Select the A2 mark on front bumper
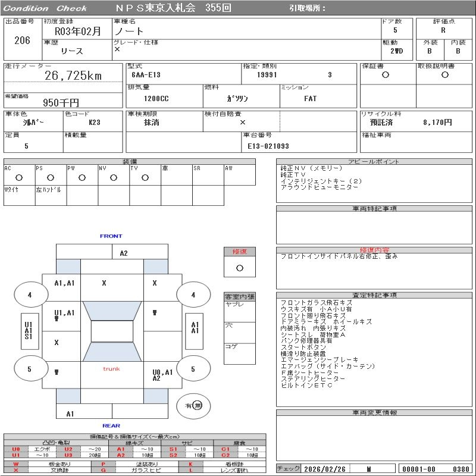Screen dimensions: 476x476 pyautogui.click(x=123, y=253)
